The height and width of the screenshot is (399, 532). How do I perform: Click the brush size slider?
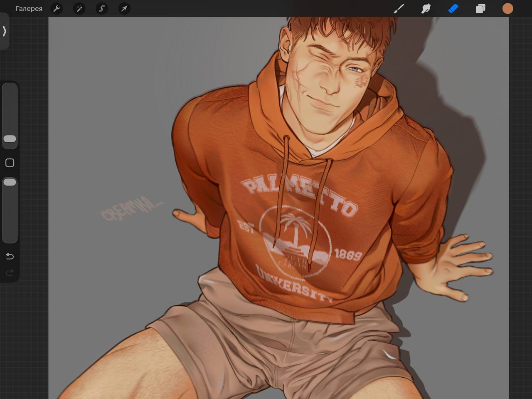pos(10,115)
